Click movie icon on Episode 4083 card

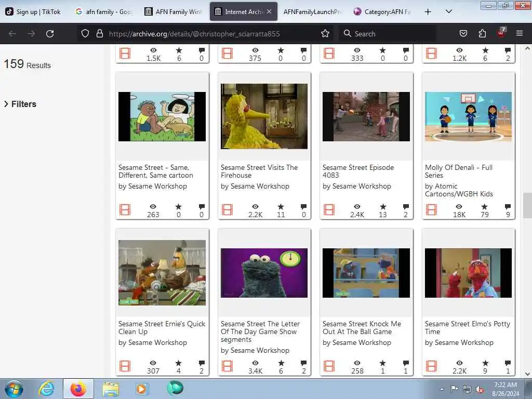(x=329, y=210)
